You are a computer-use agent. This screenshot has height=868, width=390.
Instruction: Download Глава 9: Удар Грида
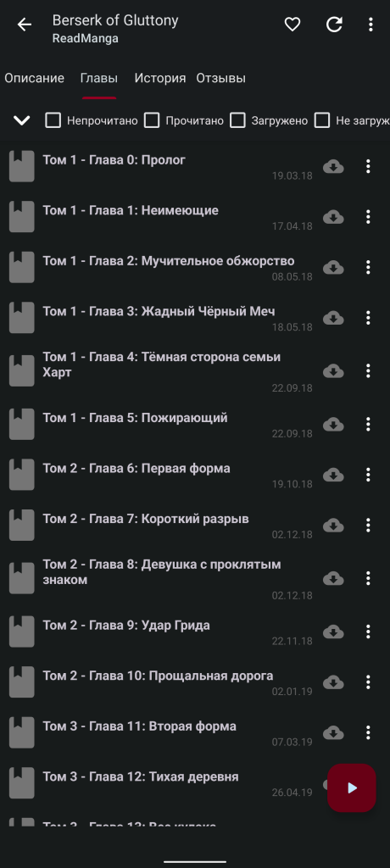333,631
